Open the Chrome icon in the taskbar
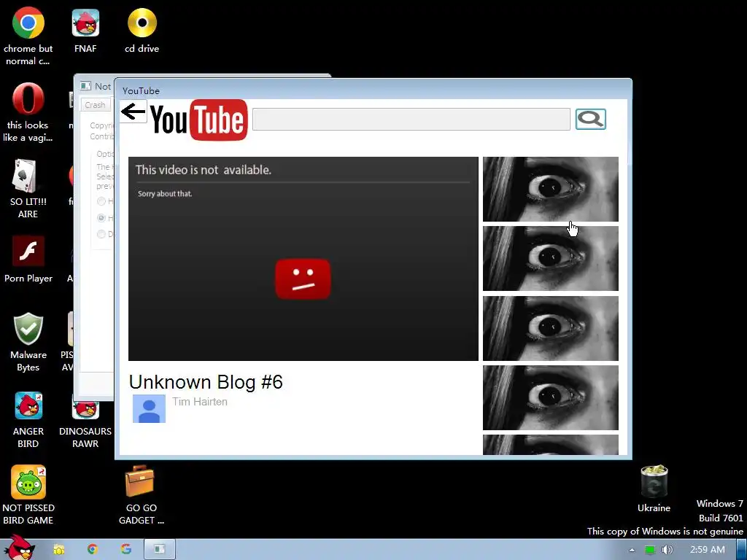747x560 pixels. [93, 550]
